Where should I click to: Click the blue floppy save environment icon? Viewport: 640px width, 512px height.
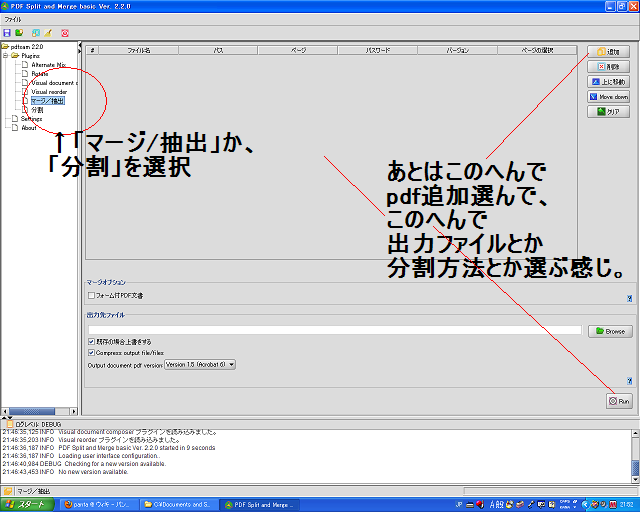pyautogui.click(x=7, y=33)
